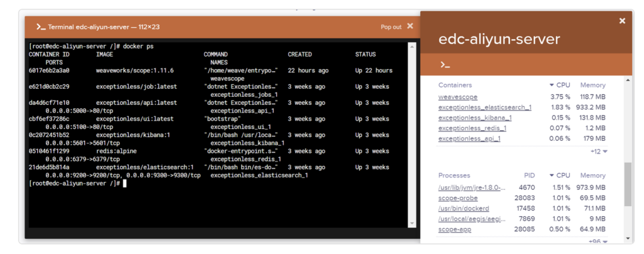Pop out the terminal window
Screen dimensions: 644x254
tap(391, 26)
